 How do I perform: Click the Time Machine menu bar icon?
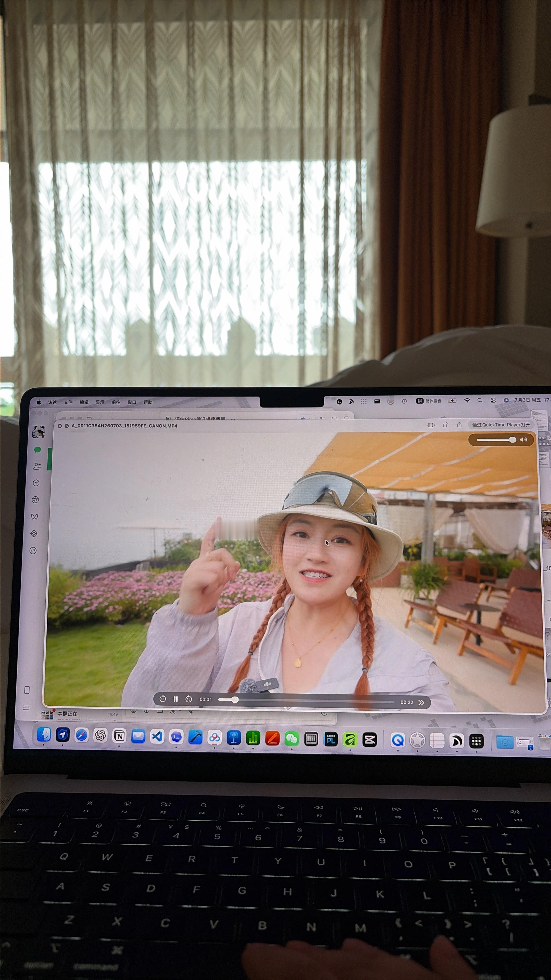point(404,401)
